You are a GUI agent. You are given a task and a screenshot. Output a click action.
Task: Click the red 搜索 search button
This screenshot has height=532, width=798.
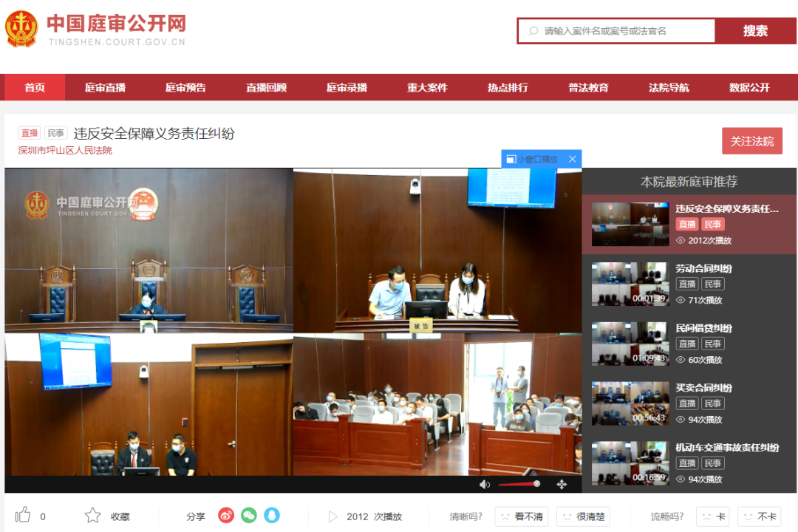tap(755, 31)
